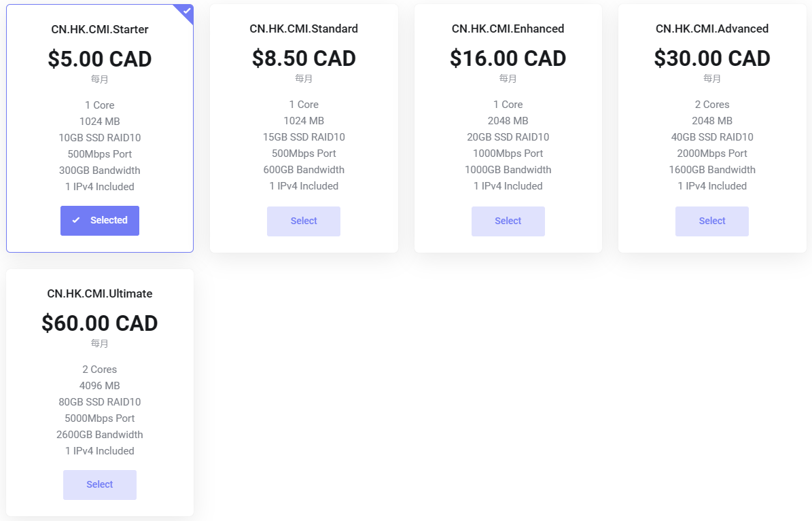Click the $60.00 CAD price
Screen dimensions: 812x521
(100, 323)
